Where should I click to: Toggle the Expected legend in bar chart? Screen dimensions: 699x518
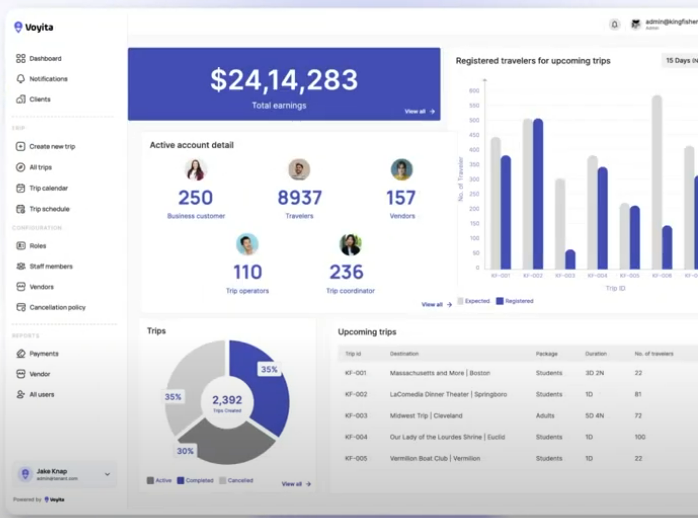(x=473, y=301)
